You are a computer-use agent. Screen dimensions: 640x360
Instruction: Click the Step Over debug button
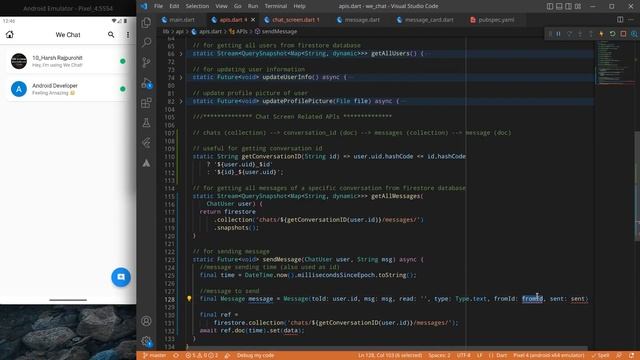(569, 34)
